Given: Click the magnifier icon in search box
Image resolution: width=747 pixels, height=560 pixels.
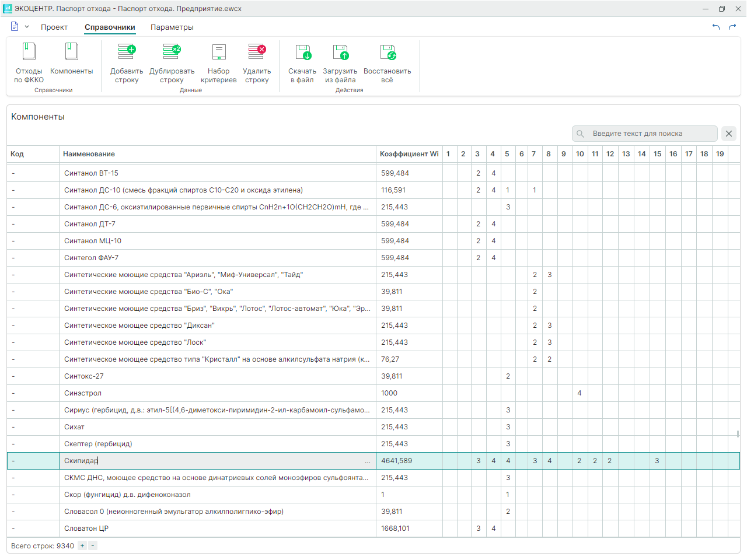Looking at the screenshot, I should click(x=580, y=134).
